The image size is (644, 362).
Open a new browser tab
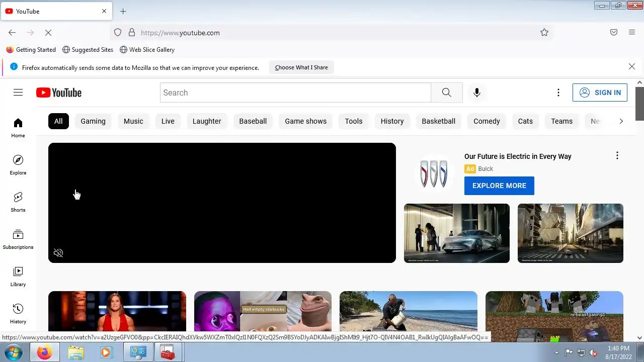pos(123,11)
